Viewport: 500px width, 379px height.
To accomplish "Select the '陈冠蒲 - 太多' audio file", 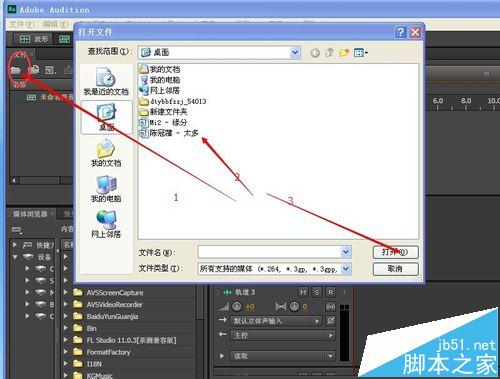I will (169, 133).
